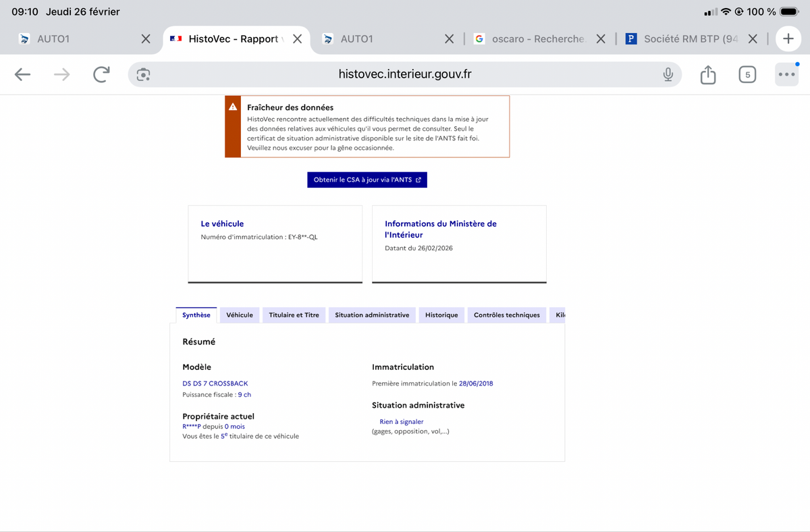Open the Véhicule tab
Image resolution: width=810 pixels, height=532 pixels.
(240, 315)
